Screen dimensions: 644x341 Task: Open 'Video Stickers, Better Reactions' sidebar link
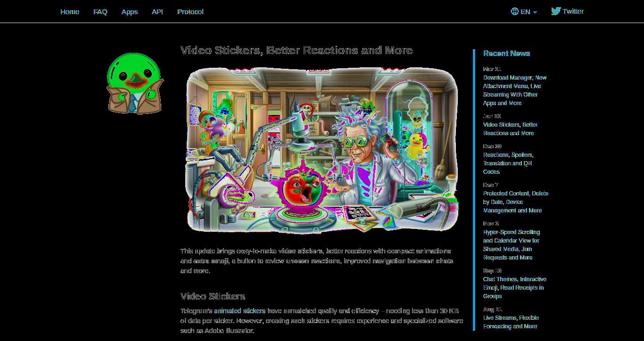[510, 129]
